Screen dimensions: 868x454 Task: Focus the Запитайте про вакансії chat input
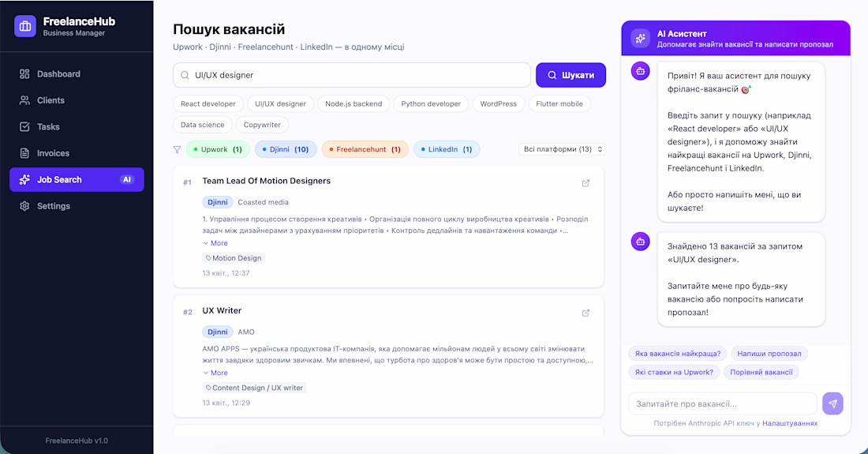click(723, 403)
